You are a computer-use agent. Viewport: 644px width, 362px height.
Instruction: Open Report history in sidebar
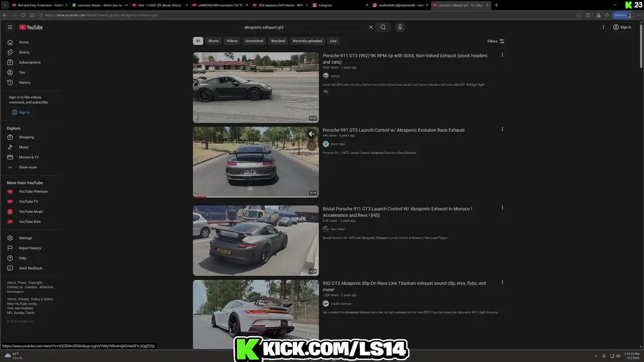tap(30, 248)
